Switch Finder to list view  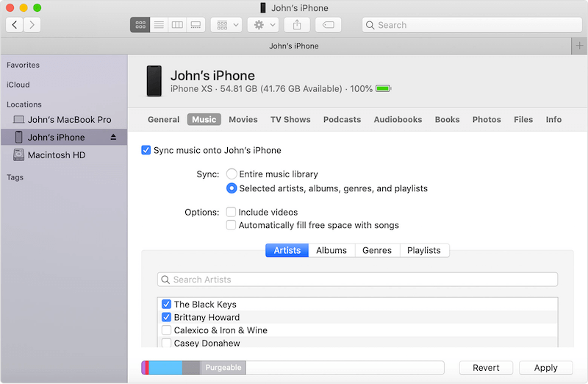[159, 25]
